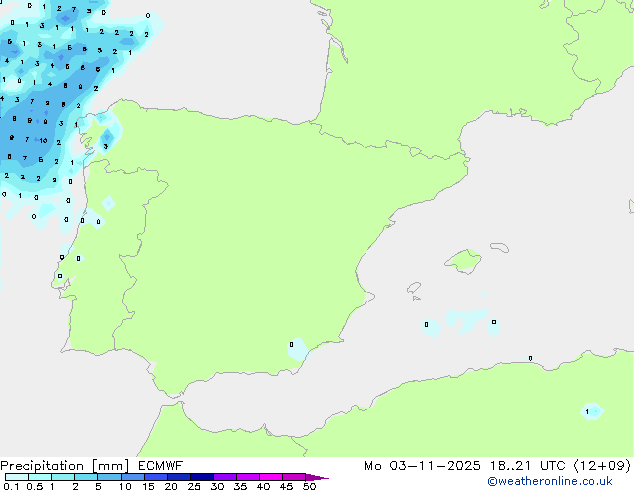Click the 15–20 mm blue legend swatch
This screenshot has height=490, width=634.
coord(156,477)
